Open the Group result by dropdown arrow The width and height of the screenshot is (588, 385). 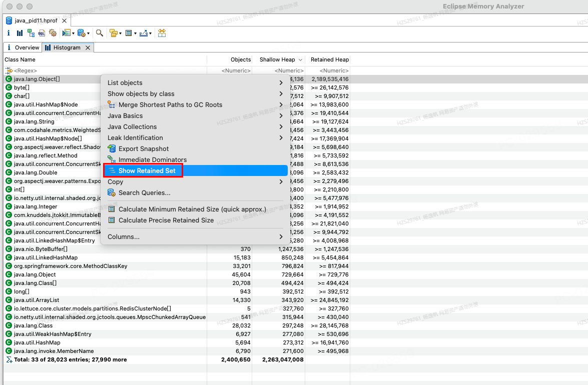120,33
